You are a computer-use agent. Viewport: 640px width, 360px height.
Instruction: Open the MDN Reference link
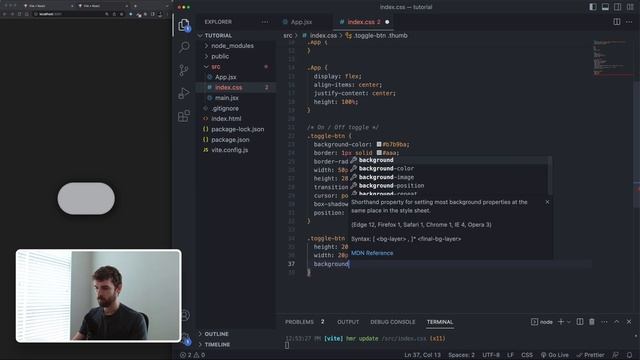(372, 253)
